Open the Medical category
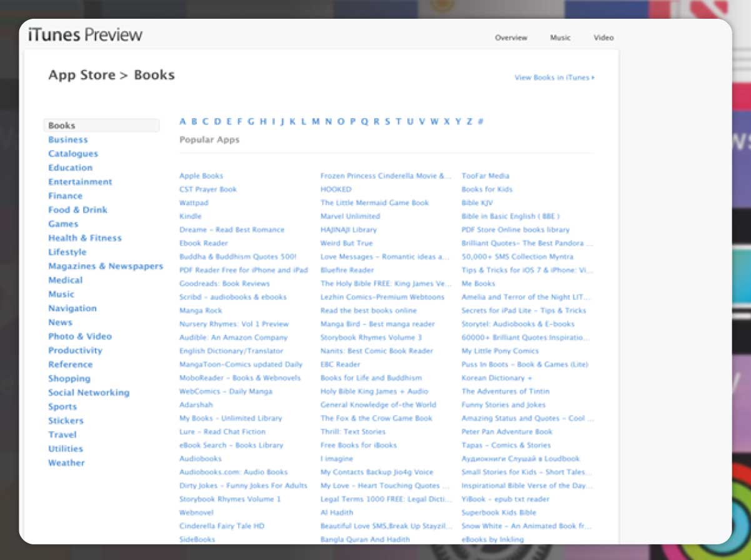The image size is (751, 560). click(66, 280)
